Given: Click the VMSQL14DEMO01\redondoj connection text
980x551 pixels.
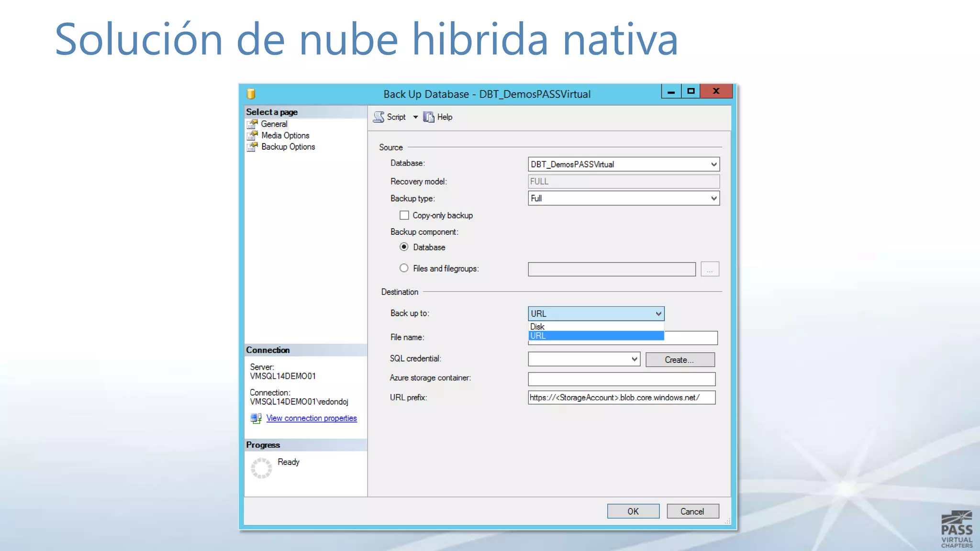Looking at the screenshot, I should click(x=299, y=401).
